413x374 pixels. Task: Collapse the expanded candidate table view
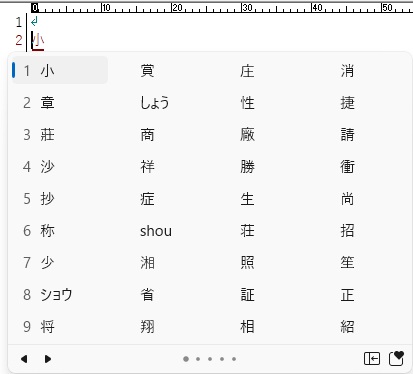pyautogui.click(x=372, y=359)
